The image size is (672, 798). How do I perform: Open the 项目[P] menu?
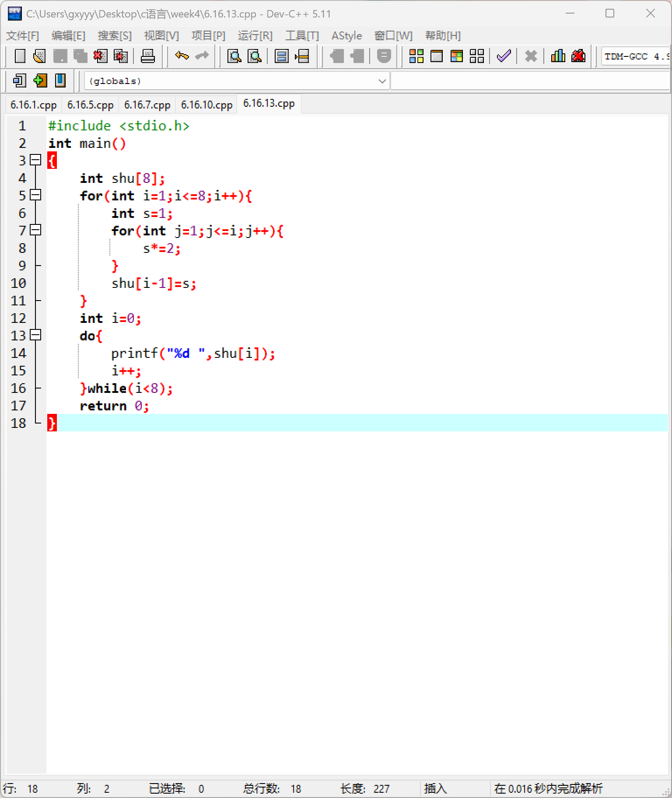208,35
